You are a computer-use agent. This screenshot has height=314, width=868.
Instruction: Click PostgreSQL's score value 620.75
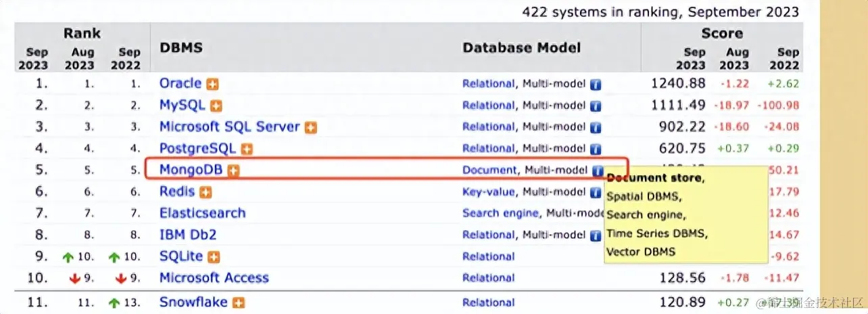(683, 149)
